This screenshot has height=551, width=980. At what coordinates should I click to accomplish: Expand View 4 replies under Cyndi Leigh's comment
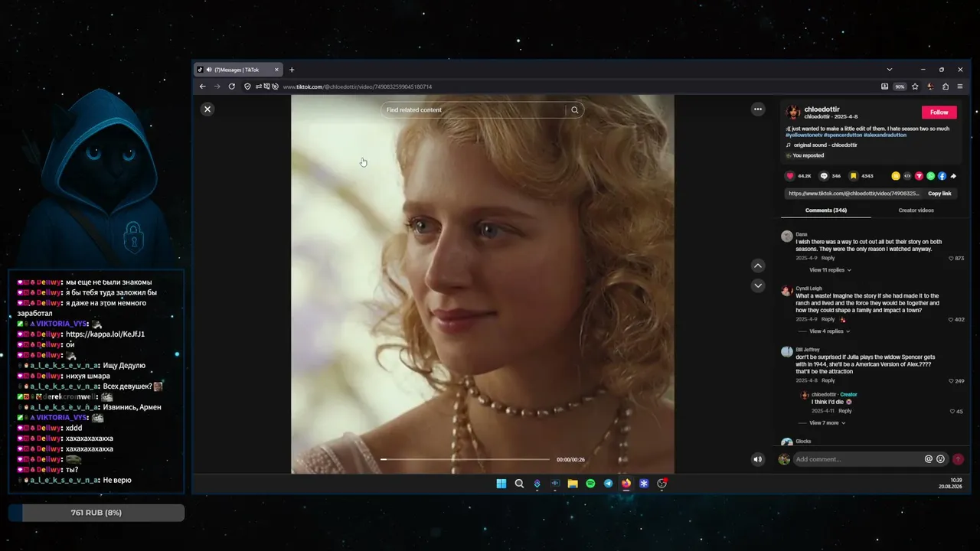829,331
